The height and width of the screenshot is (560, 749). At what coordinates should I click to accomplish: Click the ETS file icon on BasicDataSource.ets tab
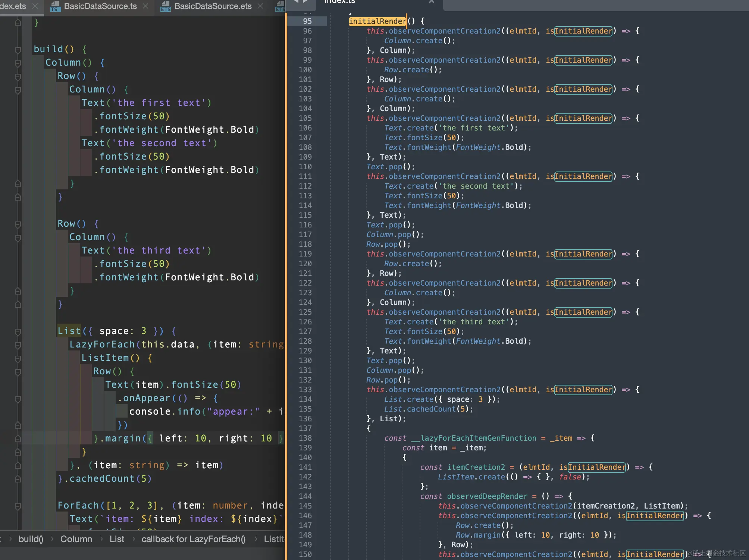(165, 6)
